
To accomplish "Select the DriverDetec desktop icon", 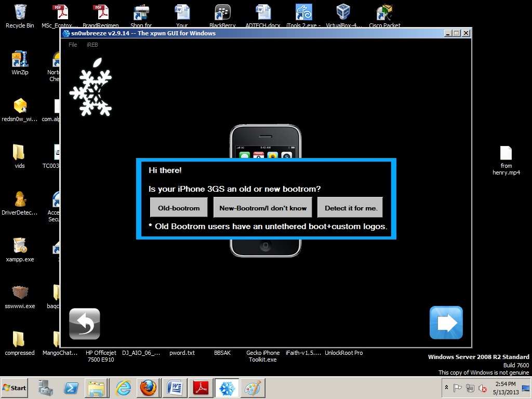I will pyautogui.click(x=20, y=203).
